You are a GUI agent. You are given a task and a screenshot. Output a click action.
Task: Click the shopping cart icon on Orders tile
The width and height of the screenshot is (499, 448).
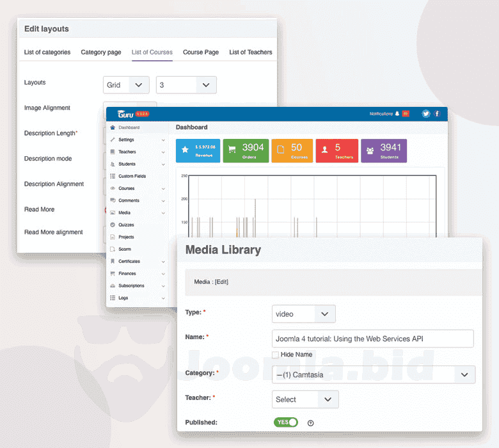click(x=232, y=150)
